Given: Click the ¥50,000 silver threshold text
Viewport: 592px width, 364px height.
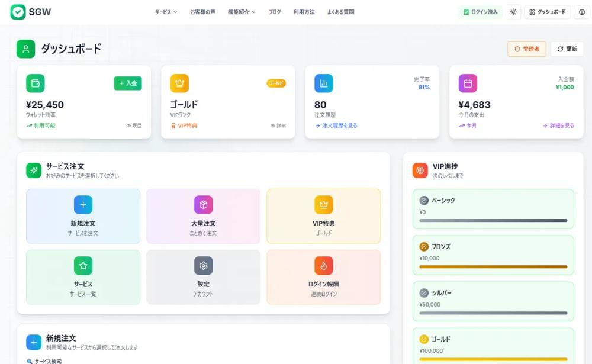Looking at the screenshot, I should point(430,305).
